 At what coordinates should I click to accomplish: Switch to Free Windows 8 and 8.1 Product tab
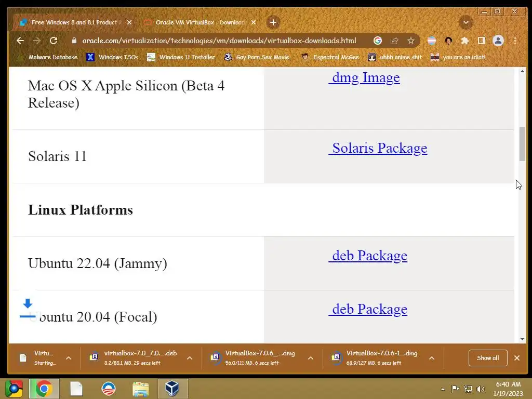coord(74,22)
